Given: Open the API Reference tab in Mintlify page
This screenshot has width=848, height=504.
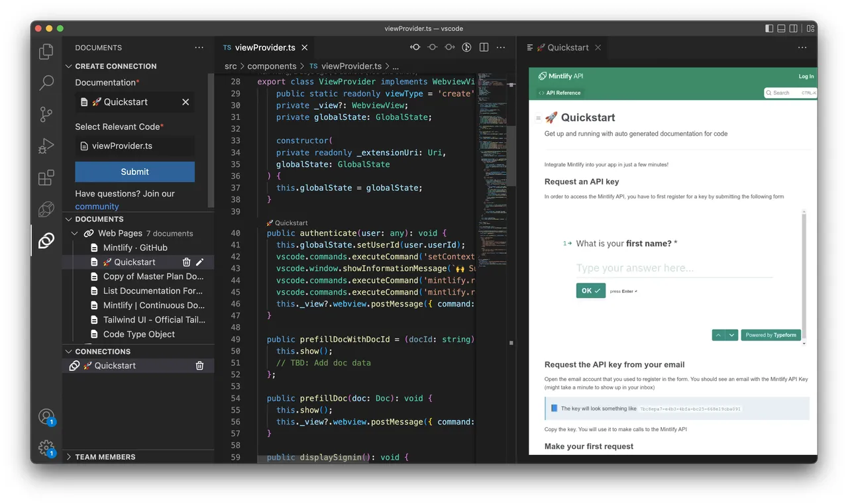Looking at the screenshot, I should [x=560, y=93].
